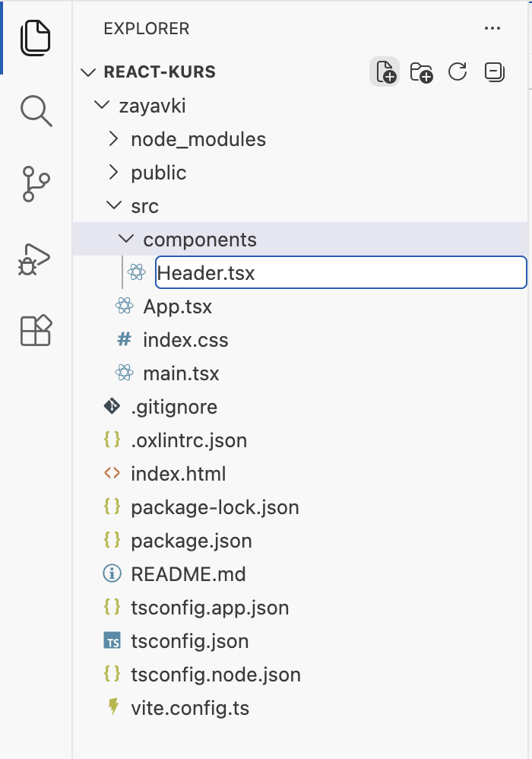Open index.css file

pyautogui.click(x=185, y=340)
